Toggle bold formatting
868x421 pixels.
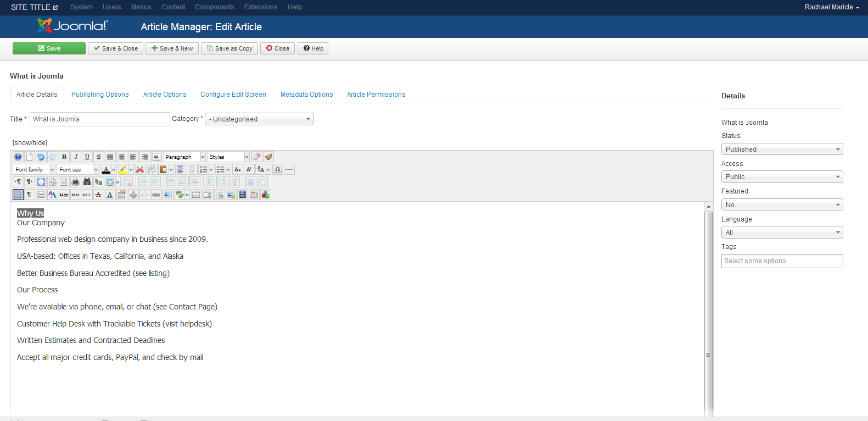click(x=64, y=157)
